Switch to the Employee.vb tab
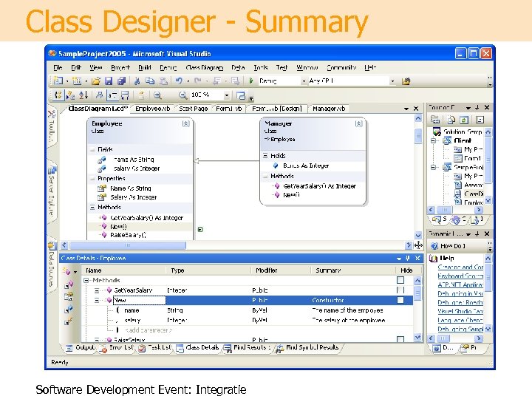The height and width of the screenshot is (399, 532). [x=153, y=109]
